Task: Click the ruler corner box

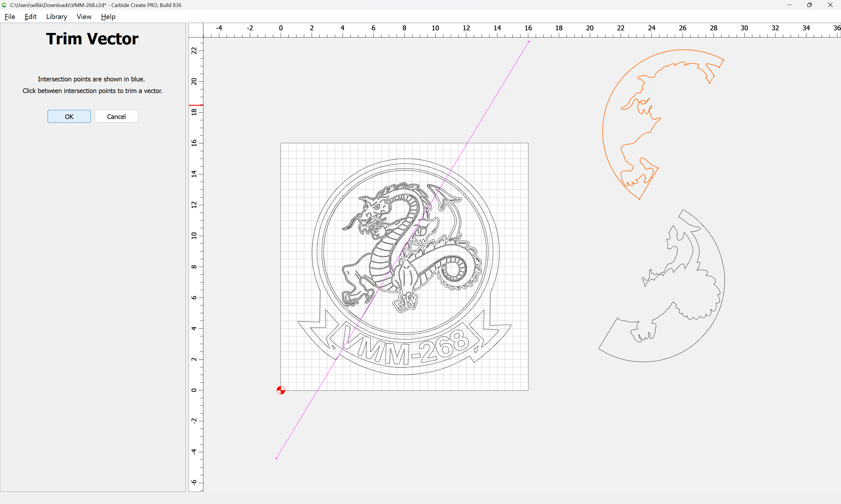Action: pos(196,30)
